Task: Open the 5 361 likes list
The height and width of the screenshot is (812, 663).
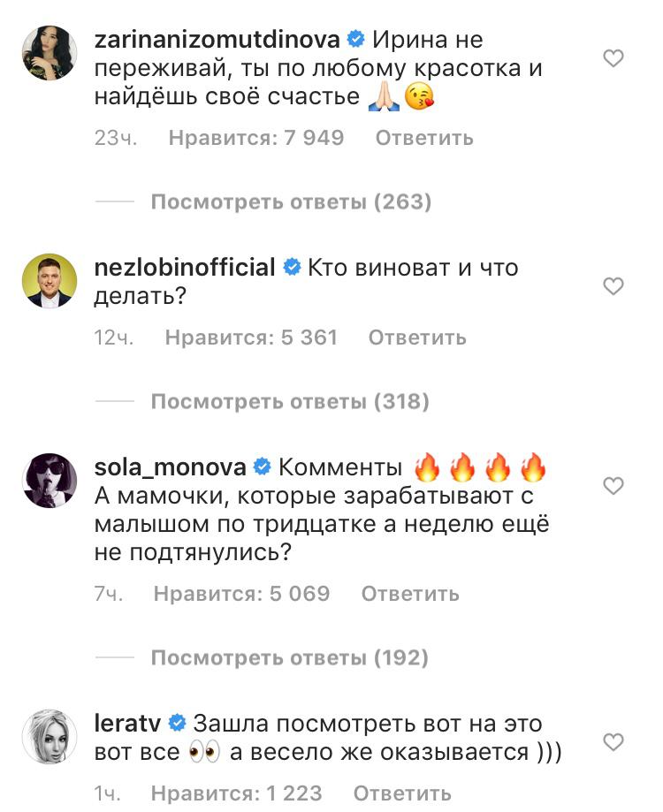Action: coord(252,338)
